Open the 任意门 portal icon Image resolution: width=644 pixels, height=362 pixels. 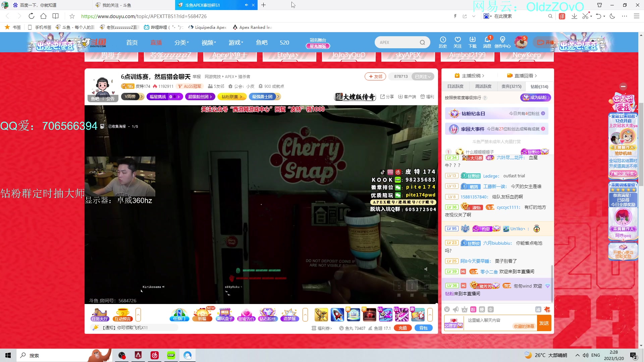179,315
